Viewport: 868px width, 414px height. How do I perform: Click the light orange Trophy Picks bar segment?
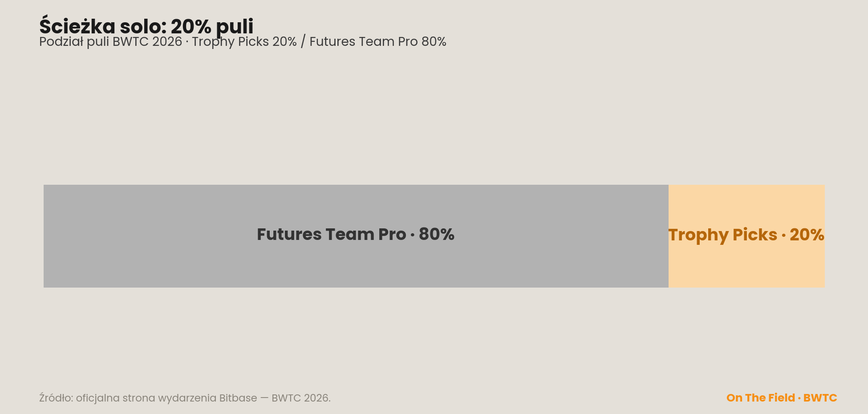pos(746,236)
